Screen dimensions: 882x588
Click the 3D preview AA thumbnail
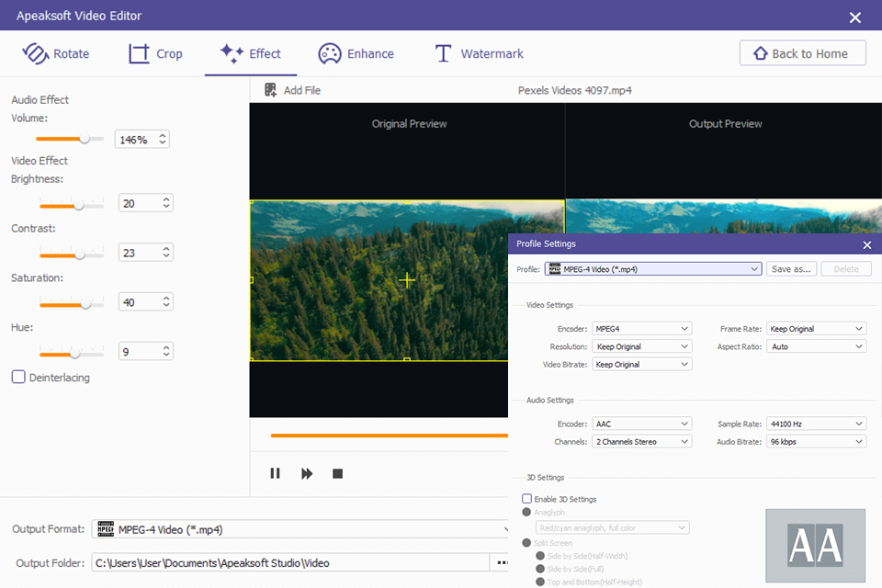click(815, 545)
